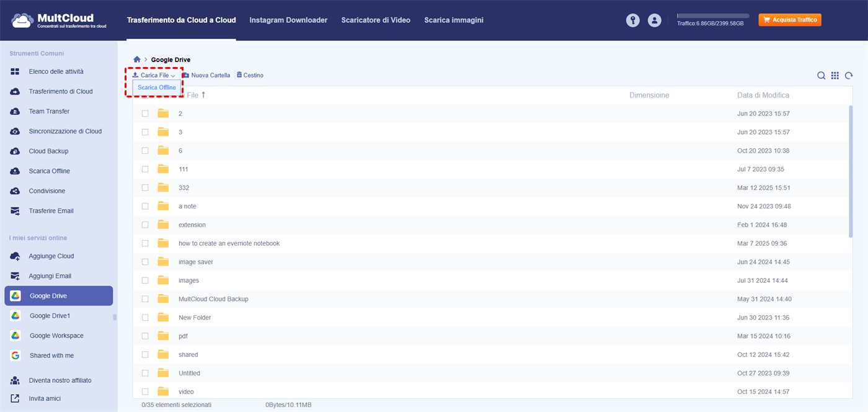The height and width of the screenshot is (412, 868).
Task: Click the file list vertical scrollbar
Action: (x=851, y=171)
